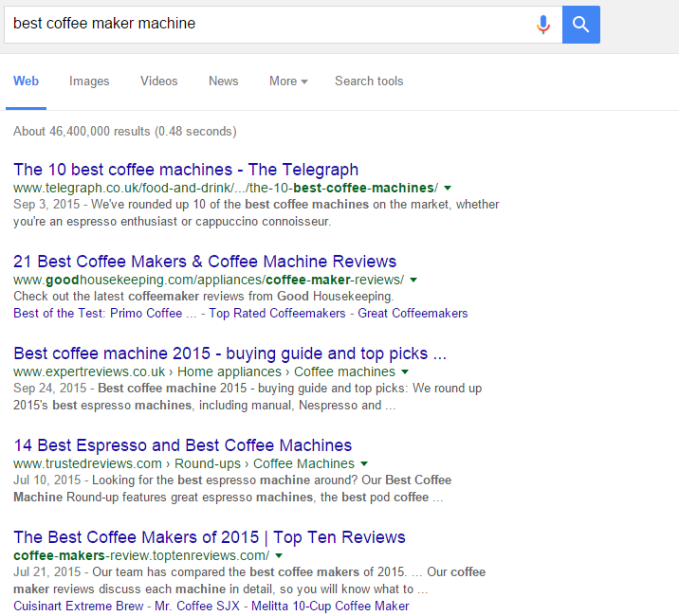Expand arrow beside the toptenreviews.com URL

click(x=279, y=556)
